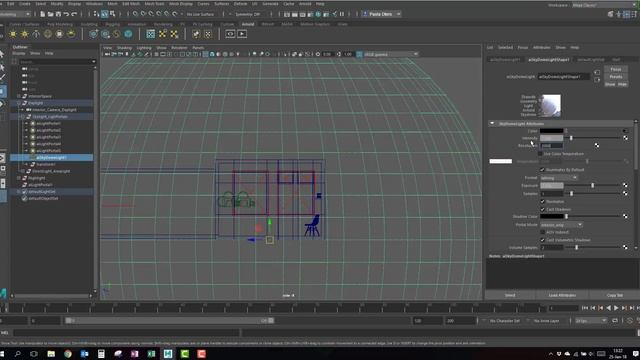Click the black Color swatch
The image size is (640, 360).
(551, 131)
